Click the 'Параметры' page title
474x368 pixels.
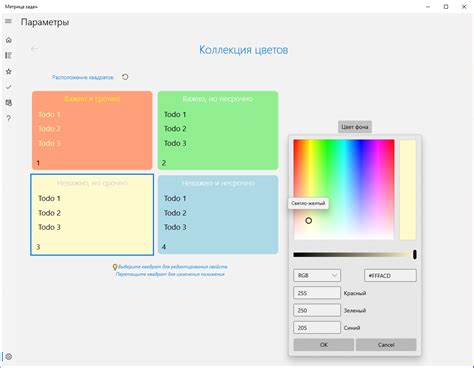45,22
